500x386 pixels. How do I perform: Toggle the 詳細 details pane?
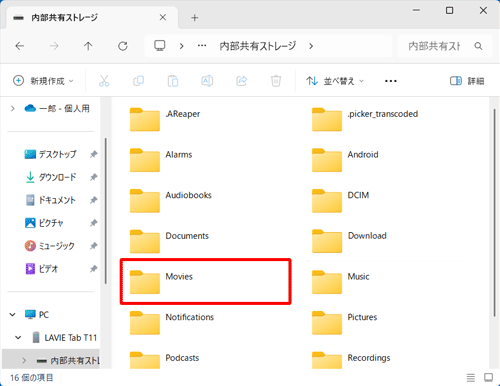[467, 81]
